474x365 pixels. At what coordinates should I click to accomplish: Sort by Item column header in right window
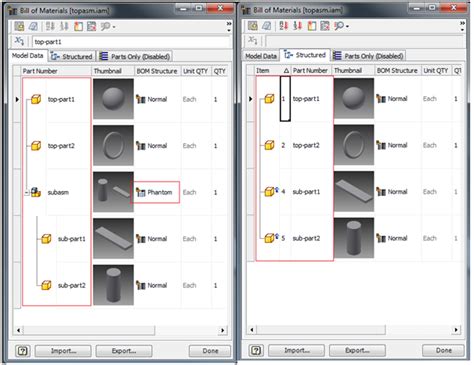[273, 71]
